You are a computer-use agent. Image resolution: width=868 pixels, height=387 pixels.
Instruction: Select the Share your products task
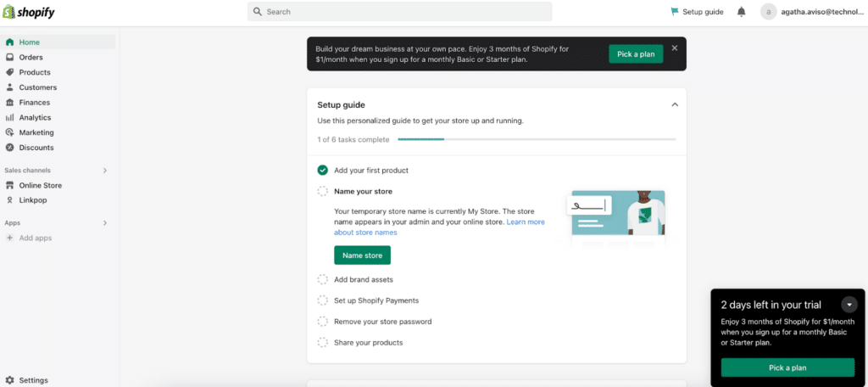point(369,343)
